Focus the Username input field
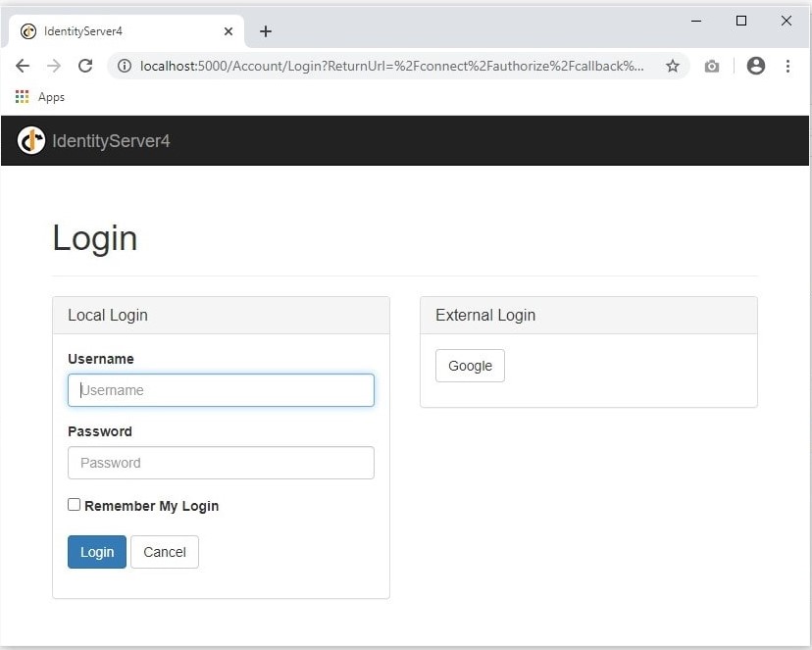 [221, 390]
